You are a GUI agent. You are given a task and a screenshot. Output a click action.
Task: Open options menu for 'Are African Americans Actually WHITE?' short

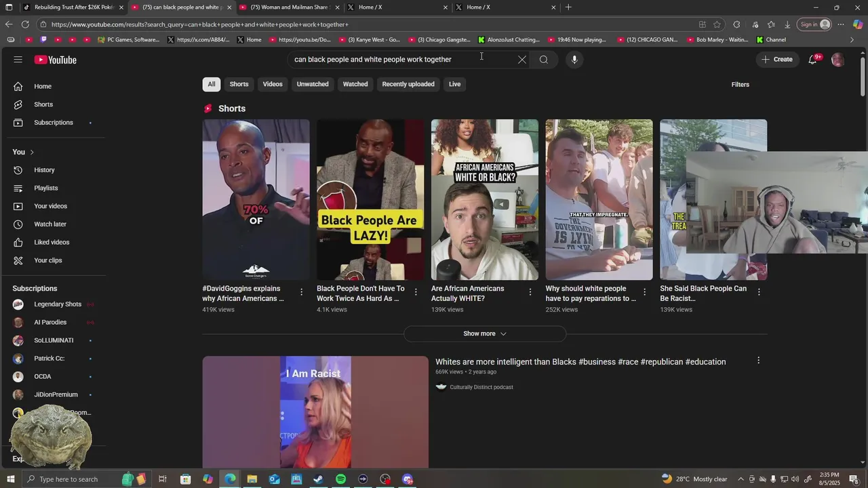coord(530,292)
